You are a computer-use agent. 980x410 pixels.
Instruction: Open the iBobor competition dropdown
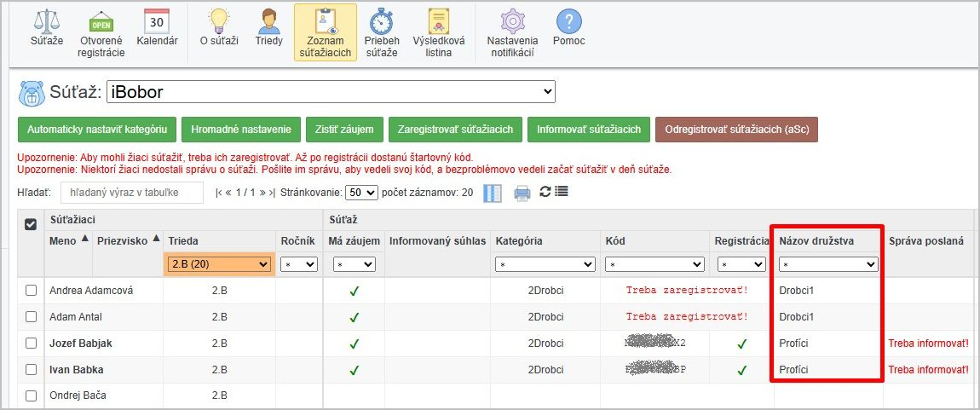click(x=331, y=91)
